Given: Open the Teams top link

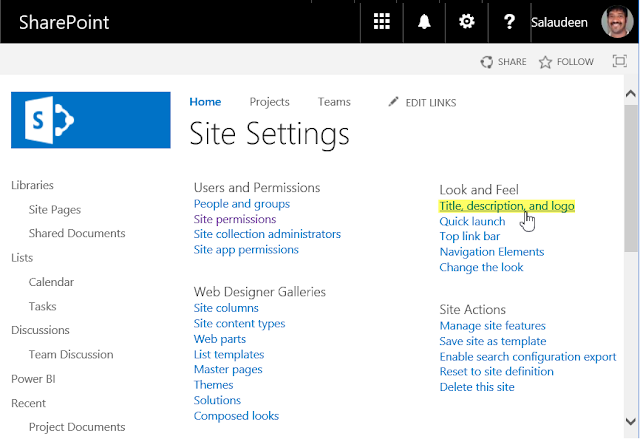Looking at the screenshot, I should pos(334,102).
